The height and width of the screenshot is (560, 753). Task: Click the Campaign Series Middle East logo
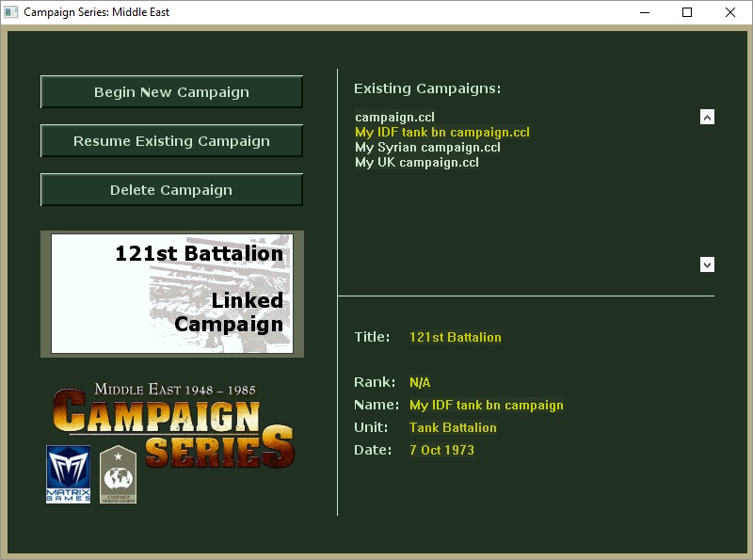pos(173,425)
